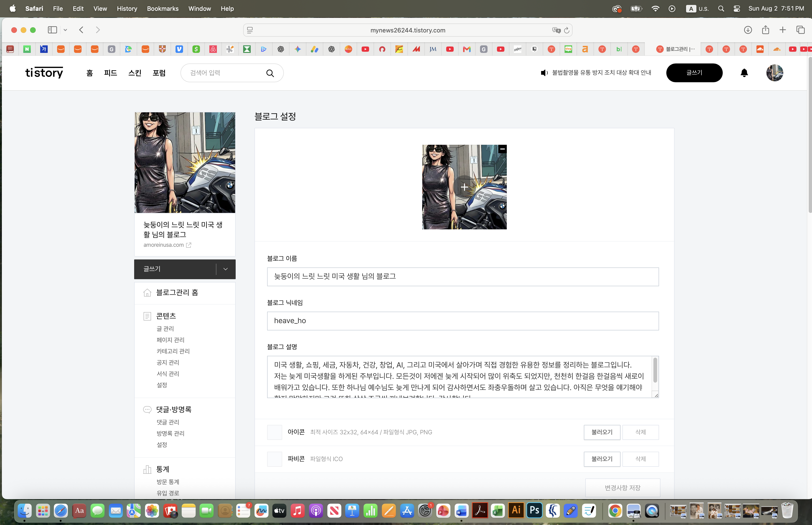
Task: Open a new Safari tab
Action: (783, 30)
